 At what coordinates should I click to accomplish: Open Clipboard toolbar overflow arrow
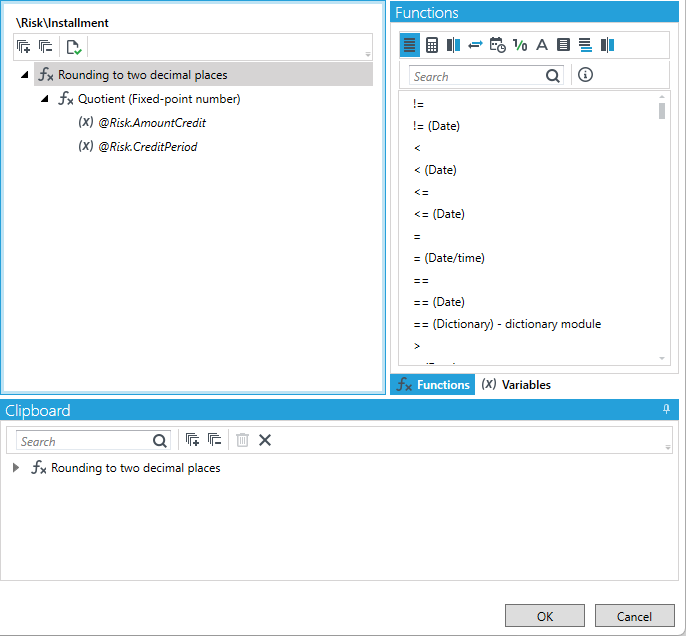(668, 448)
